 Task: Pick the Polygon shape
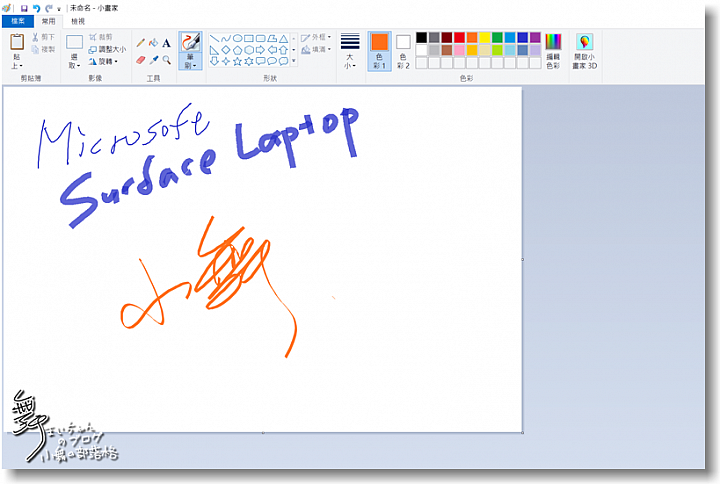272,39
